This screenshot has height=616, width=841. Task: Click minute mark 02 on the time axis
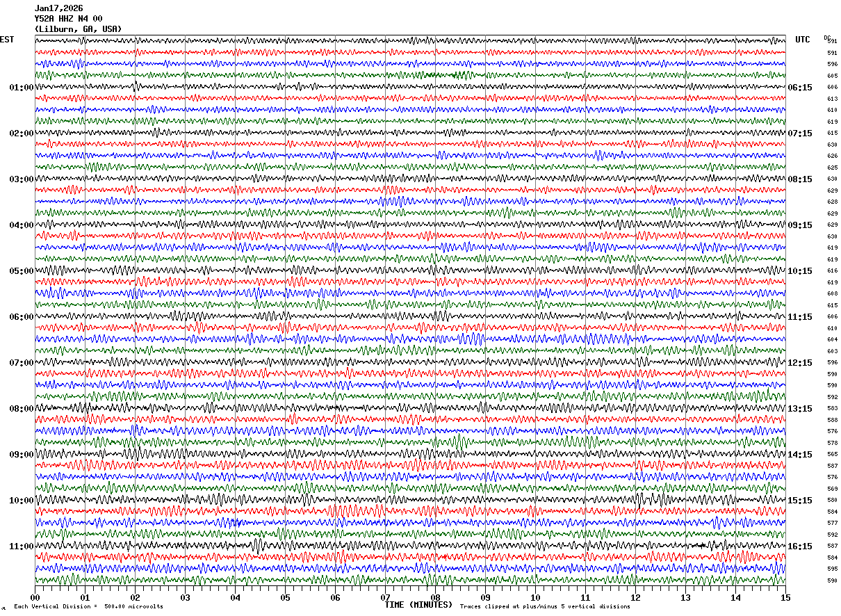(x=135, y=597)
